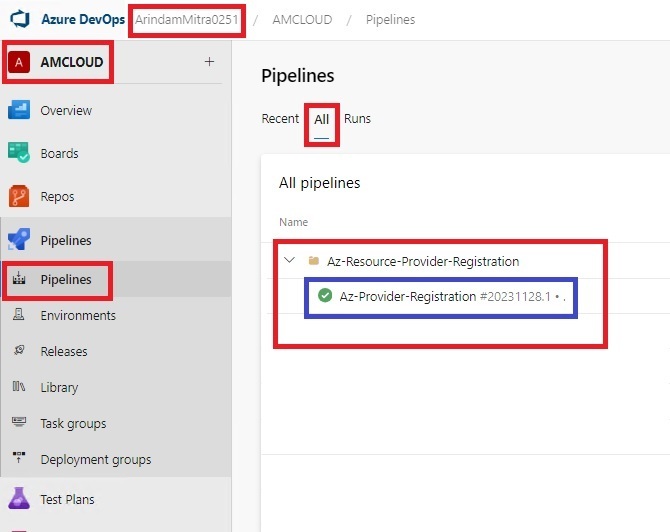Viewport: 670px width, 532px height.
Task: Click the Releases icon in sidebar
Action: 18,351
